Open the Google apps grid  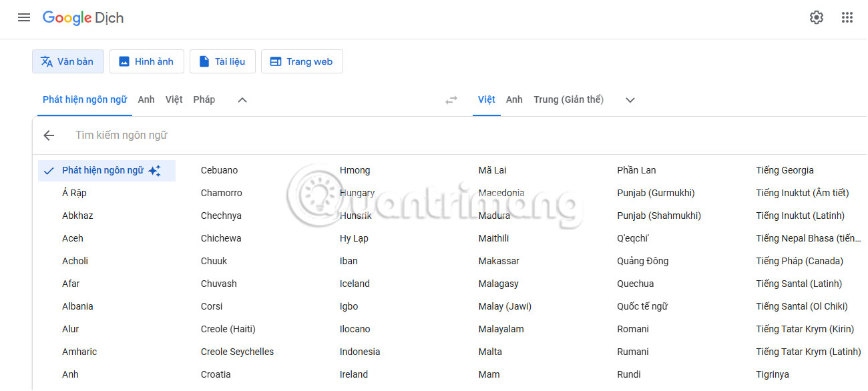click(848, 17)
